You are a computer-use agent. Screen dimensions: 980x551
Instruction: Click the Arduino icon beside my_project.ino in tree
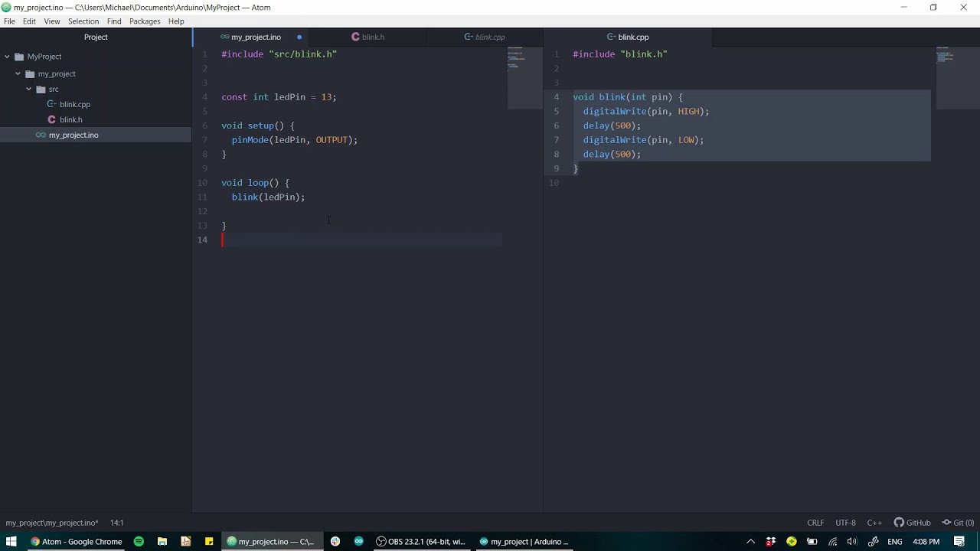click(41, 135)
